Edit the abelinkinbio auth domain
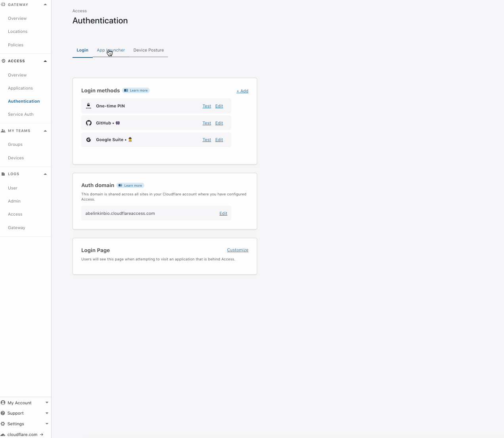504x438 pixels. (223, 213)
